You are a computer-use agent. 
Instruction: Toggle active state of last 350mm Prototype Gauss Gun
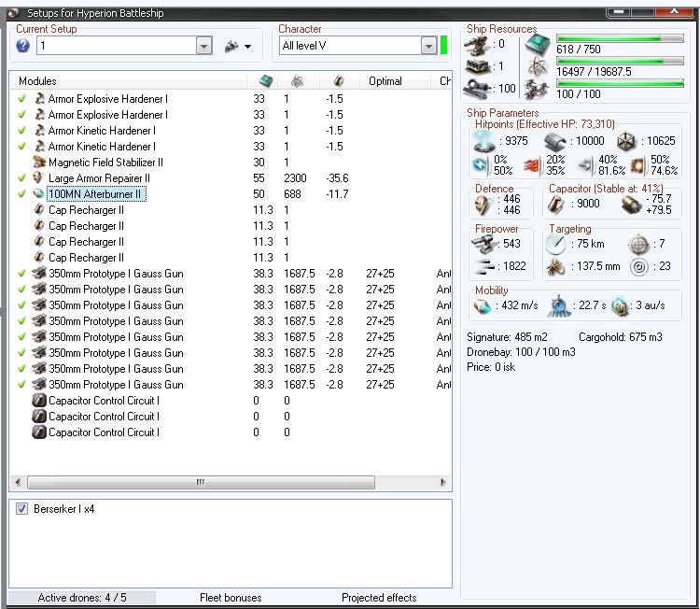[21, 384]
